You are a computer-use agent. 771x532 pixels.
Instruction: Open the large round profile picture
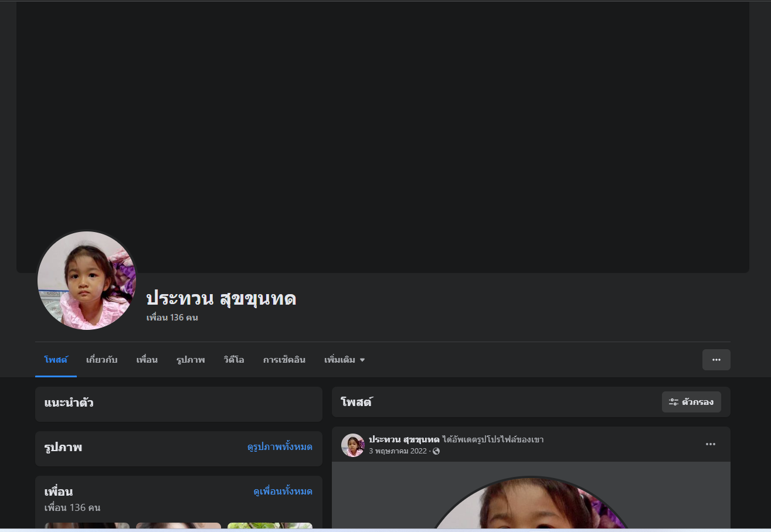tap(87, 281)
